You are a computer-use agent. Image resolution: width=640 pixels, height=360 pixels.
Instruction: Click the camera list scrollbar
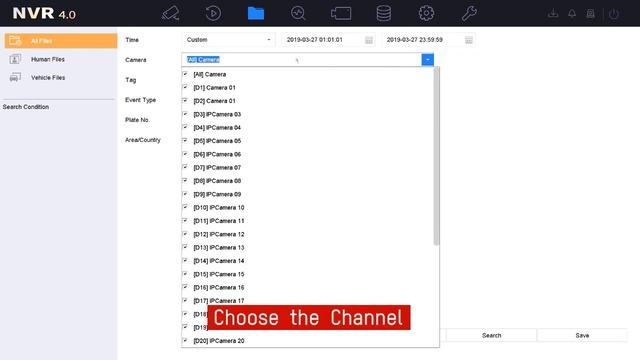[x=436, y=156]
